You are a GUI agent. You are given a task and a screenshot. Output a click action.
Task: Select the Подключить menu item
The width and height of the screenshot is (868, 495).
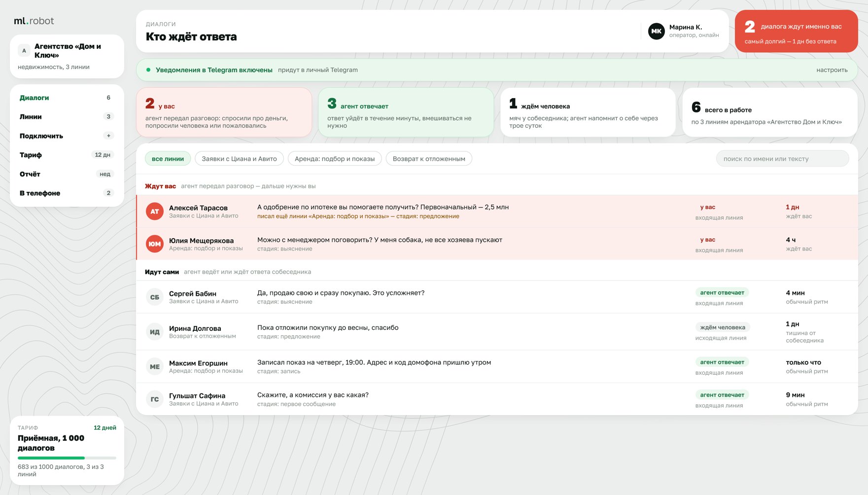(x=67, y=136)
